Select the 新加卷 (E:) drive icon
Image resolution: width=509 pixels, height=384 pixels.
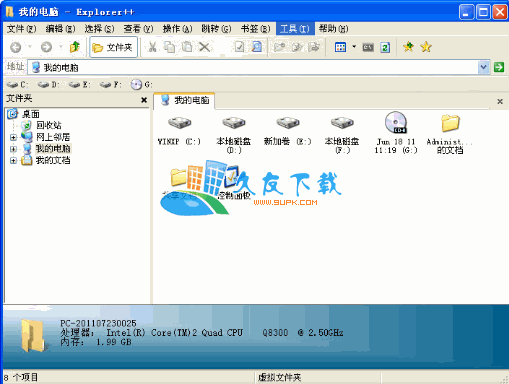pyautogui.click(x=288, y=123)
